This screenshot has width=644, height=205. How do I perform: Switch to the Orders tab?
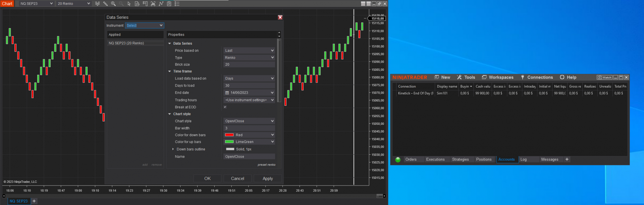[411, 160]
